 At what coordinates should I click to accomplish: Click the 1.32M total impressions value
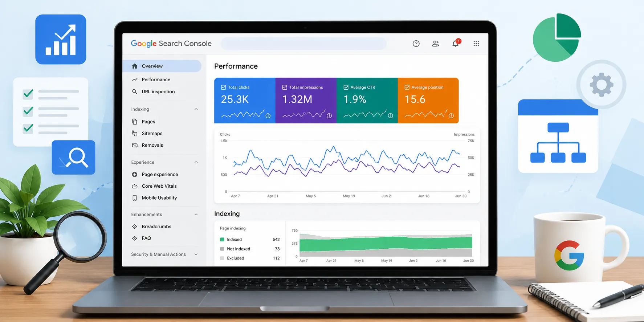point(297,99)
